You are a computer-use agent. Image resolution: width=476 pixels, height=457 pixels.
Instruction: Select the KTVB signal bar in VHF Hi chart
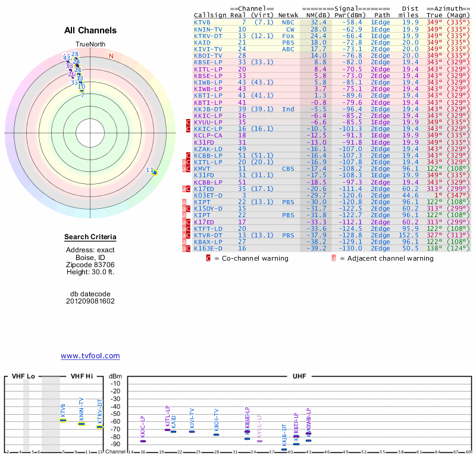pyautogui.click(x=63, y=420)
